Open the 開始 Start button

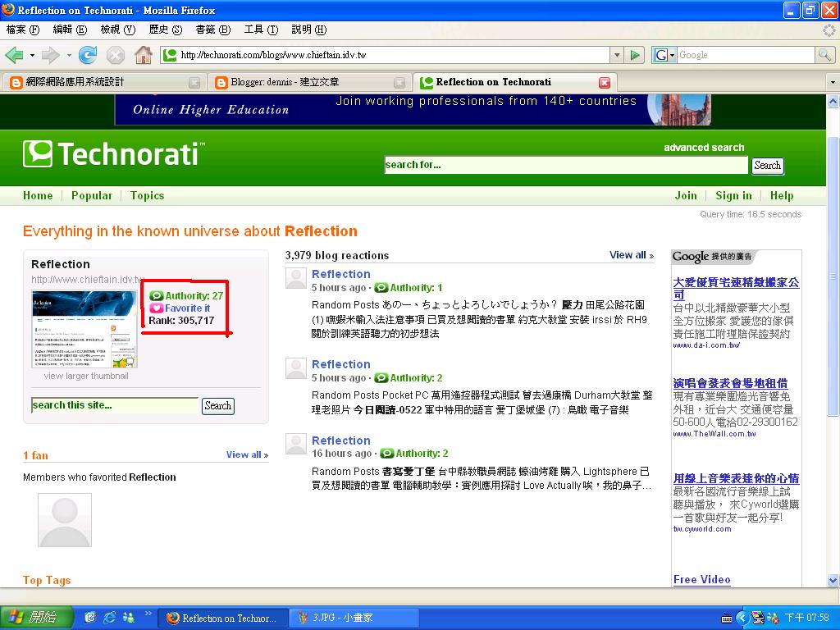point(35,618)
